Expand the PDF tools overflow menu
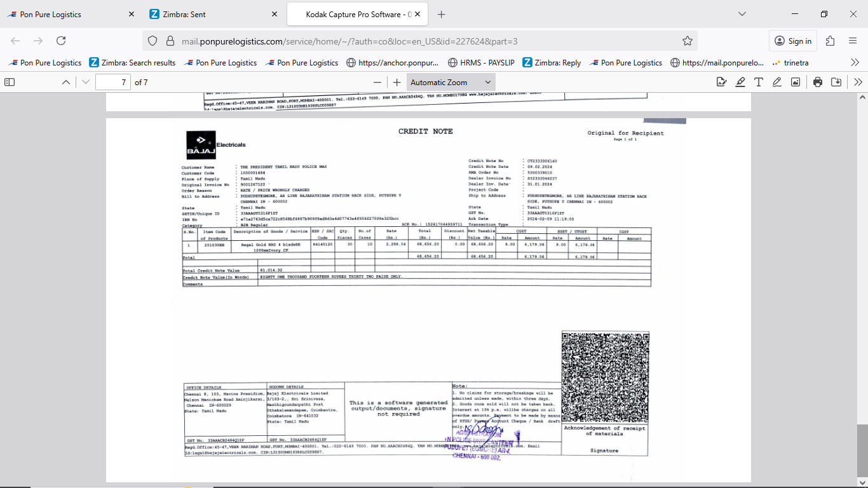Screen dimensions: 868x488 (x=858, y=82)
